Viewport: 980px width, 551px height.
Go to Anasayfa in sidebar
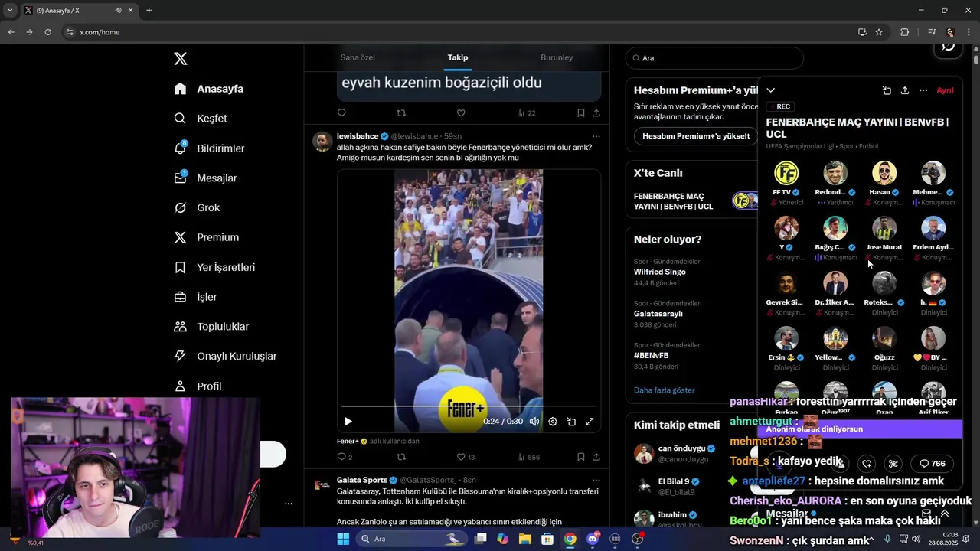209,89
